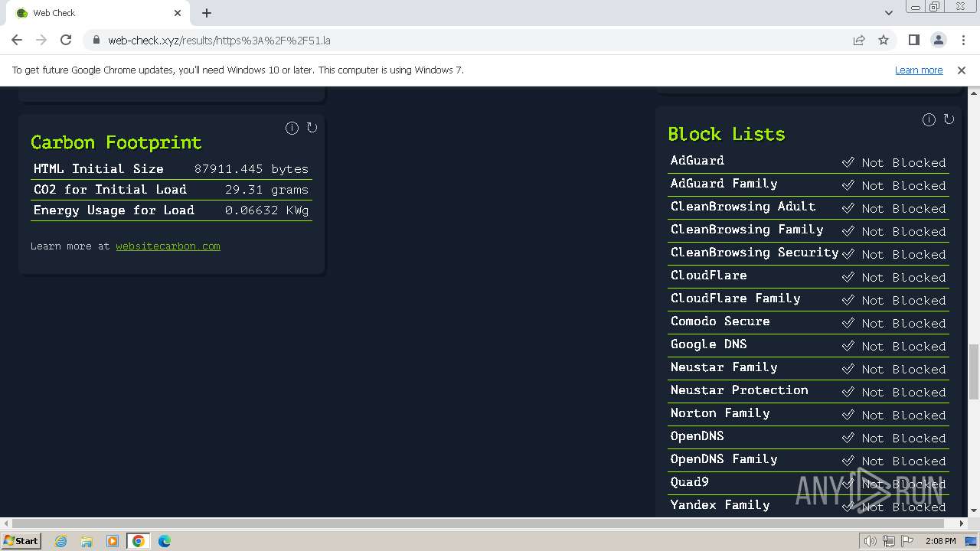Click the horizontal scrollbar right arrow
Viewport: 980px width, 551px height.
tap(962, 523)
